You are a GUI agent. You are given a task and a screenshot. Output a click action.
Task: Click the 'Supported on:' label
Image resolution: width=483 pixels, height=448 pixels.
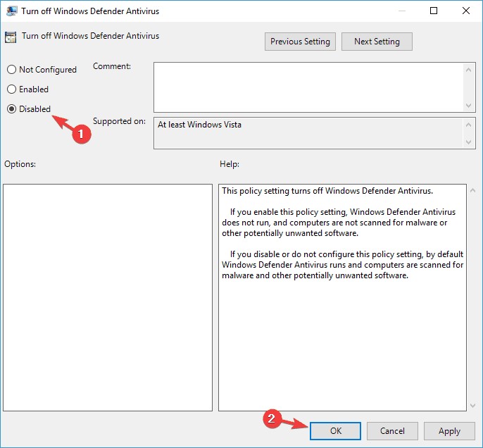pyautogui.click(x=119, y=121)
